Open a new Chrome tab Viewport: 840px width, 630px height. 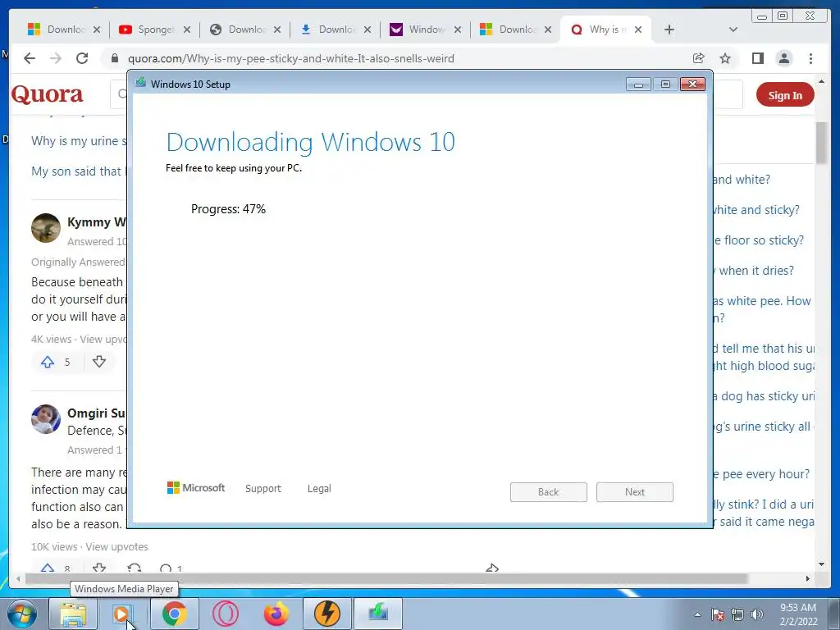(669, 30)
